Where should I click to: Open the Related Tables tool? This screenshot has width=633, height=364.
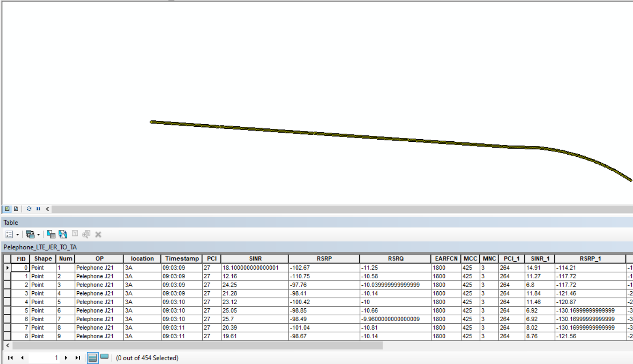point(30,235)
